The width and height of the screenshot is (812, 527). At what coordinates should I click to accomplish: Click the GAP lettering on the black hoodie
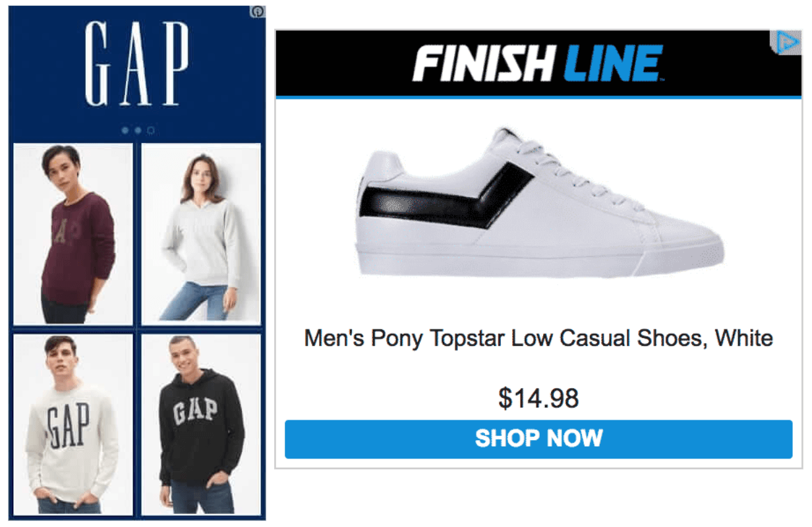[x=195, y=411]
